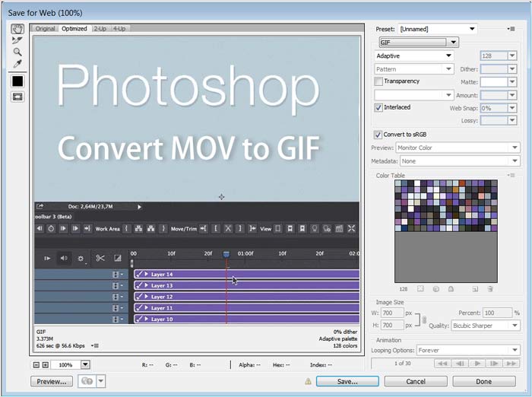Play the animation

pyautogui.click(x=477, y=364)
